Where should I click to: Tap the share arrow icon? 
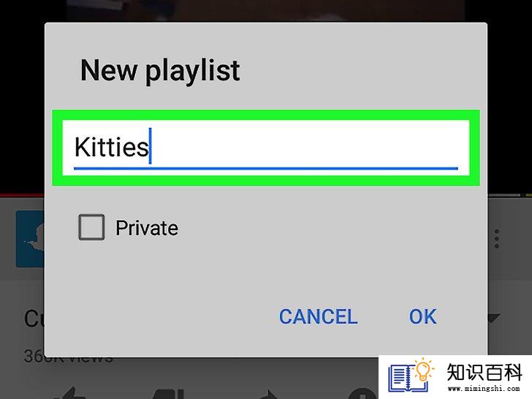click(268, 395)
